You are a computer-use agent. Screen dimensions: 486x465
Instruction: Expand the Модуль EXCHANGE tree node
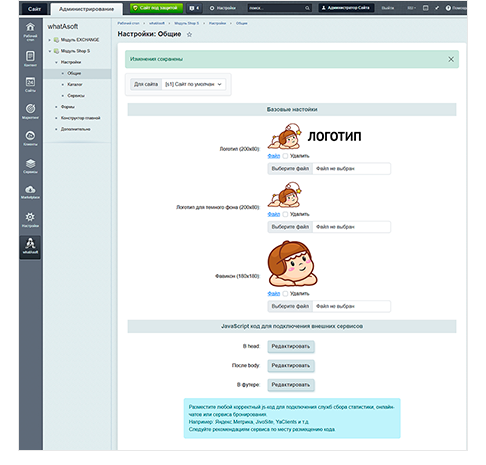(x=50, y=40)
